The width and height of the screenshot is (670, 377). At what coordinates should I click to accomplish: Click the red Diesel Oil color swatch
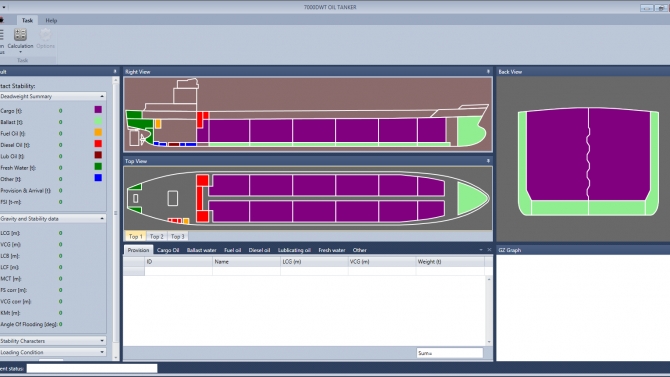tap(98, 144)
